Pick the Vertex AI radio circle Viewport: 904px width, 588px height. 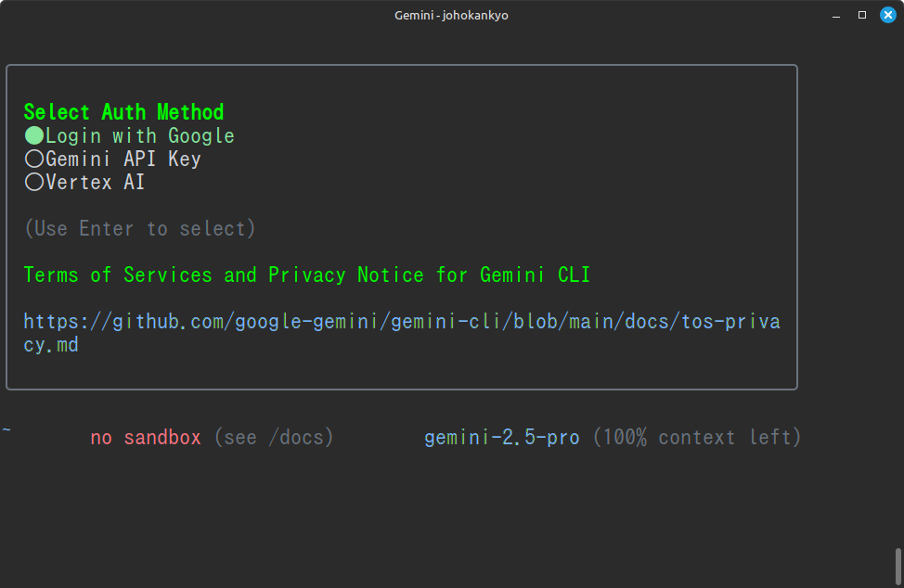click(x=33, y=183)
